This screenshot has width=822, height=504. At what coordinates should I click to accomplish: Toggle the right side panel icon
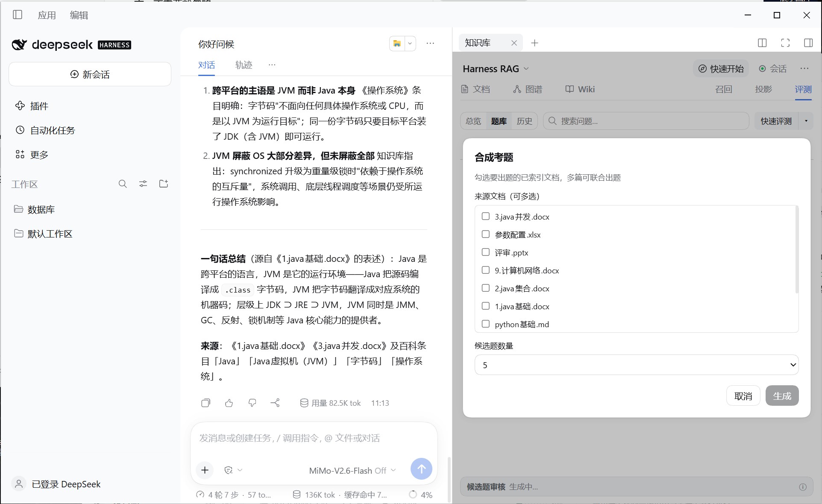[808, 43]
